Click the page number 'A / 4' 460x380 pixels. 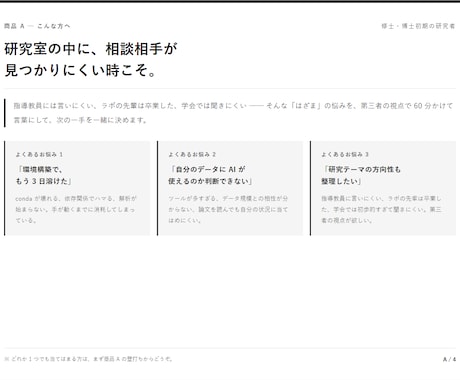449,359
